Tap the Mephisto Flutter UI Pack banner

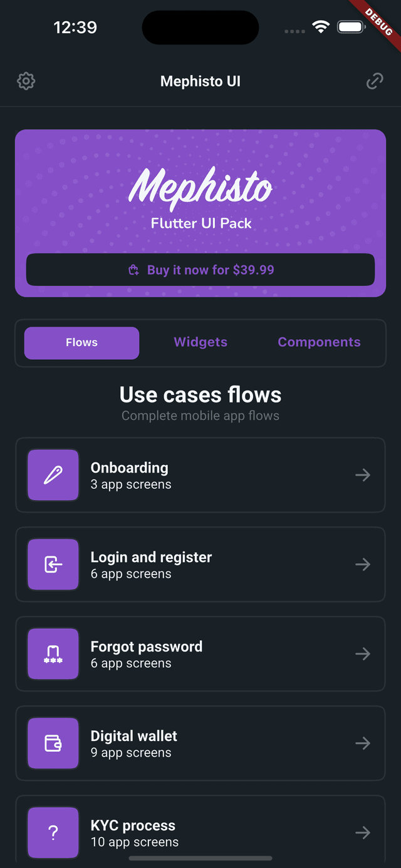click(200, 213)
